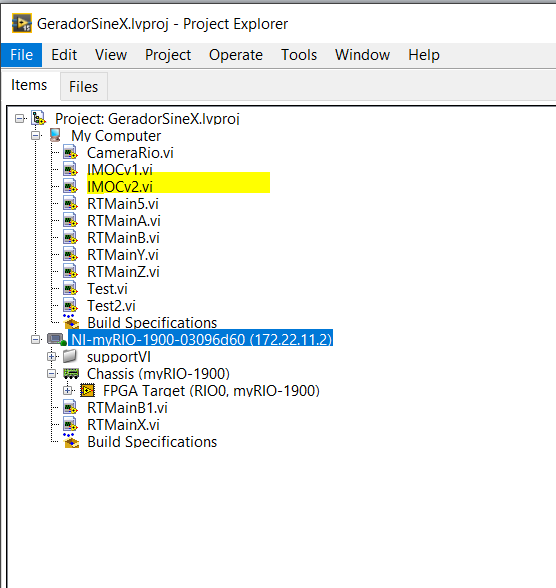Select Project: GeradorSineX.lvproj label

(x=147, y=119)
